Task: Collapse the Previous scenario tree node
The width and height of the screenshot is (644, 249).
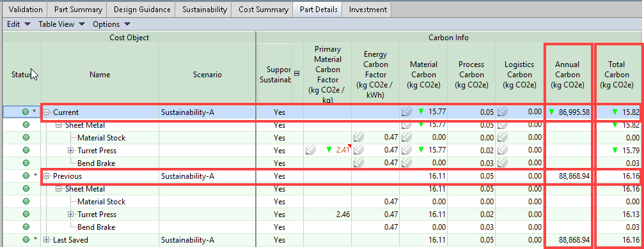Action: [x=47, y=176]
